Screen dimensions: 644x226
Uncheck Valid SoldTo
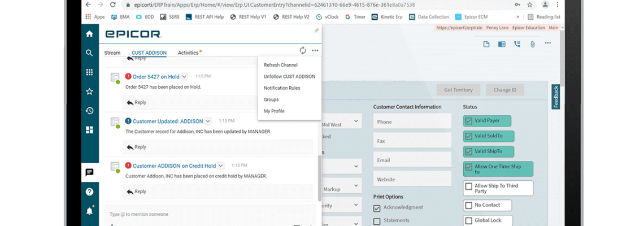coord(469,136)
